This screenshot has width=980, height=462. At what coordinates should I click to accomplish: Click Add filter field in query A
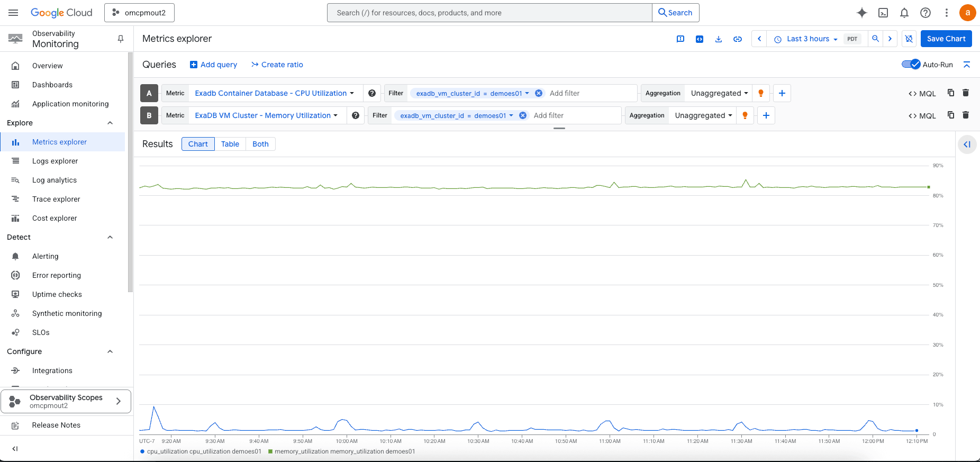click(591, 93)
